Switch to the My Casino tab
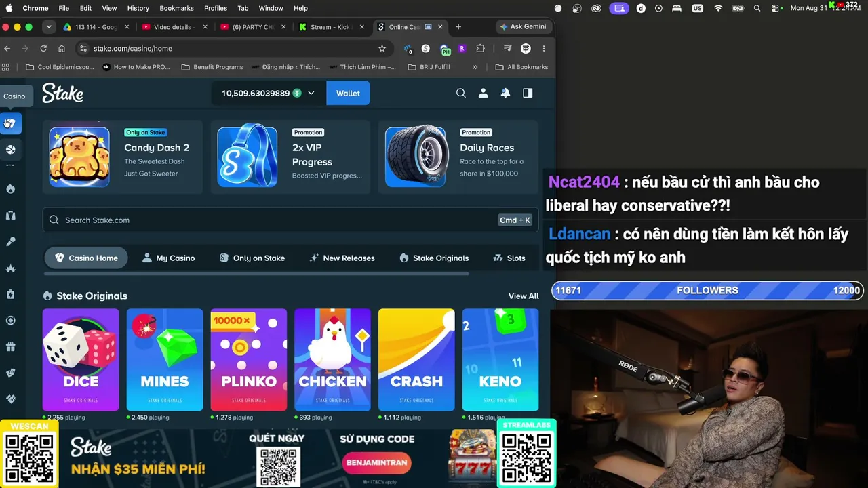Viewport: 868px width, 488px height. click(x=168, y=258)
